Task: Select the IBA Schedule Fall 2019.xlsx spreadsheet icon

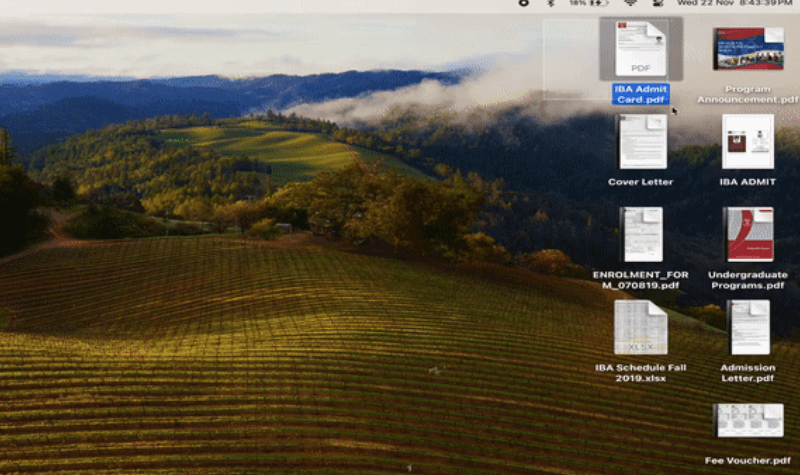Action: pyautogui.click(x=641, y=327)
